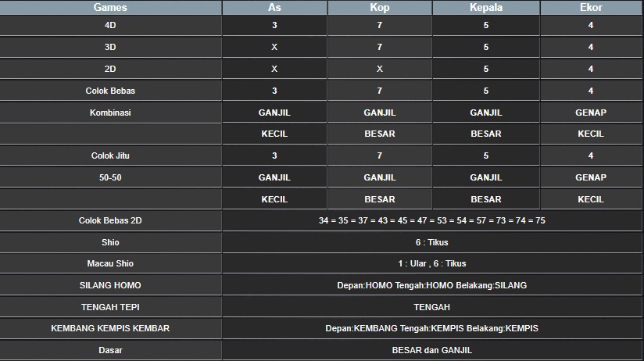Screen dimensions: 644x361
Task: Click Colok Bebas Ekor value 4
Action: (x=591, y=91)
